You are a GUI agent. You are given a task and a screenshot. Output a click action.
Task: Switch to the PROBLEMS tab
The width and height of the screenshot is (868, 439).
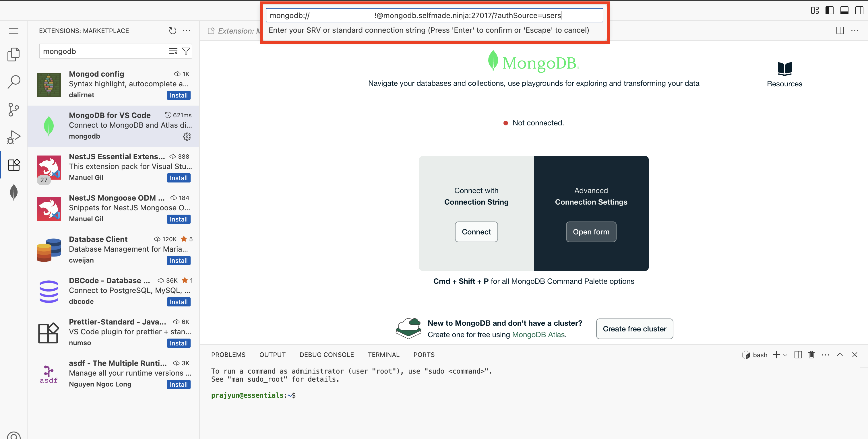point(228,355)
